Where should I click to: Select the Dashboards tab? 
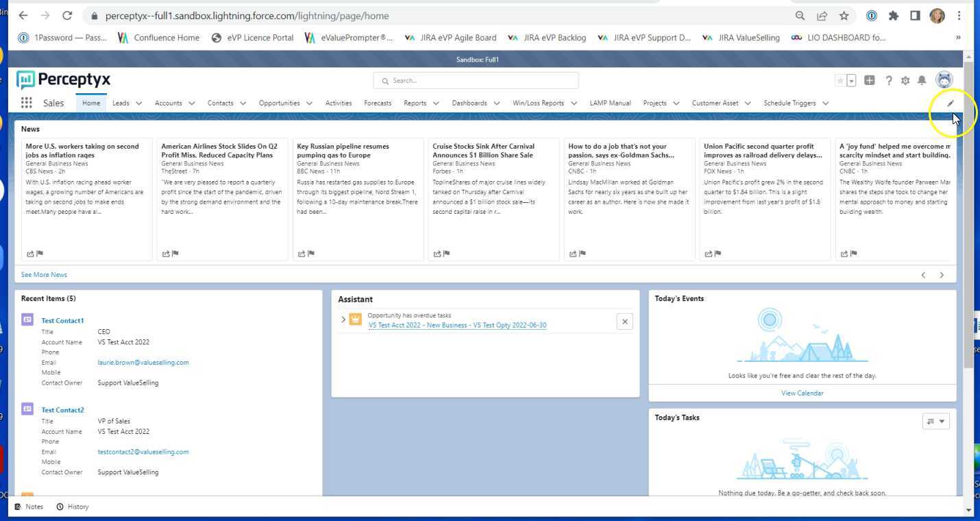pyautogui.click(x=470, y=103)
